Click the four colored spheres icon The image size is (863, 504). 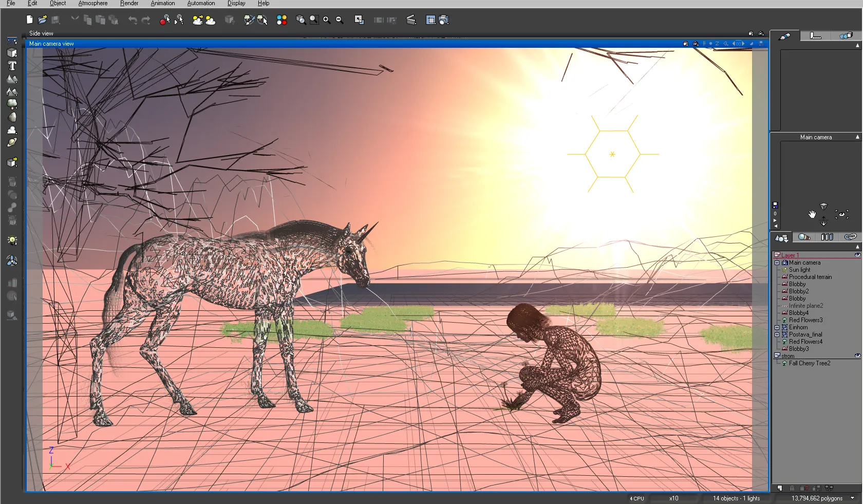(x=282, y=20)
